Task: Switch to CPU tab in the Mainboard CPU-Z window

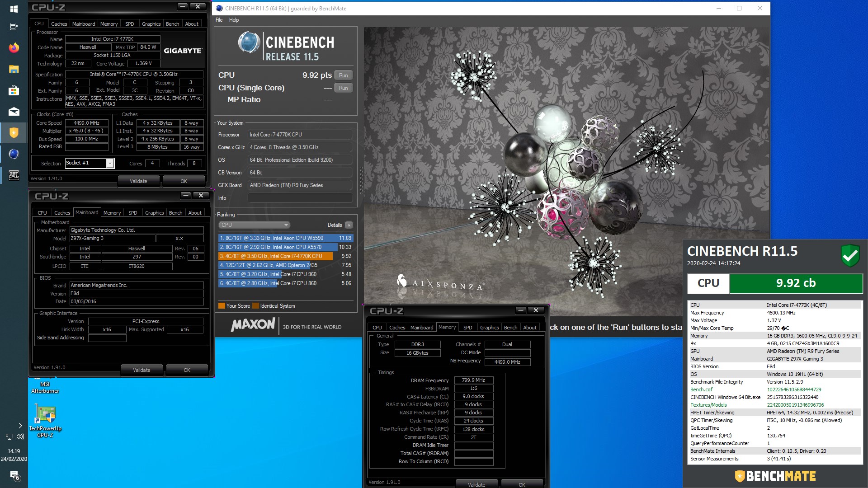Action: 42,213
